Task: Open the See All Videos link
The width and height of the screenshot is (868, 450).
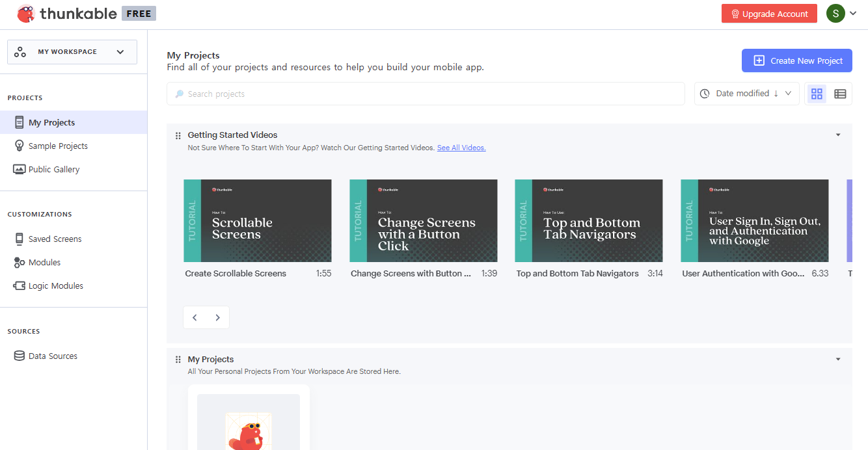Action: [461, 148]
